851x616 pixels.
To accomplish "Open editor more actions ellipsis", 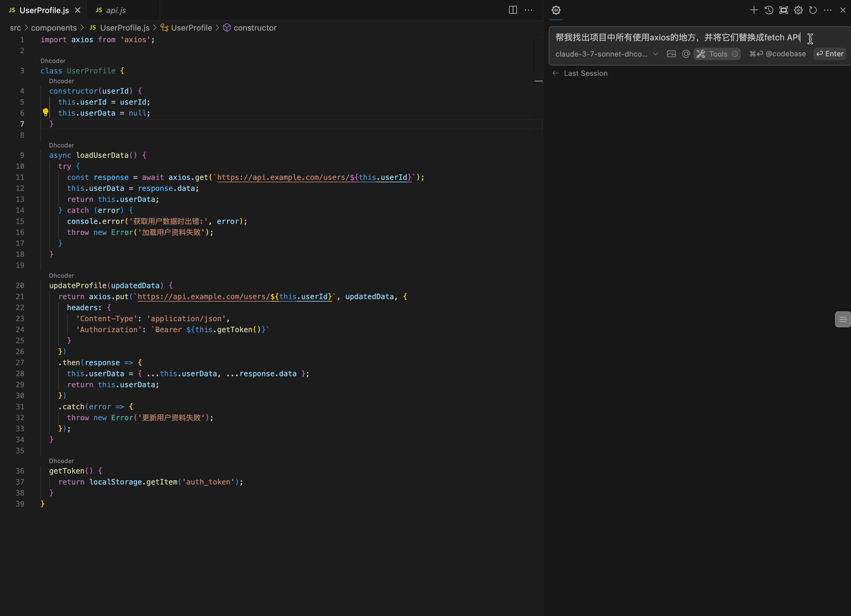I will [x=529, y=10].
